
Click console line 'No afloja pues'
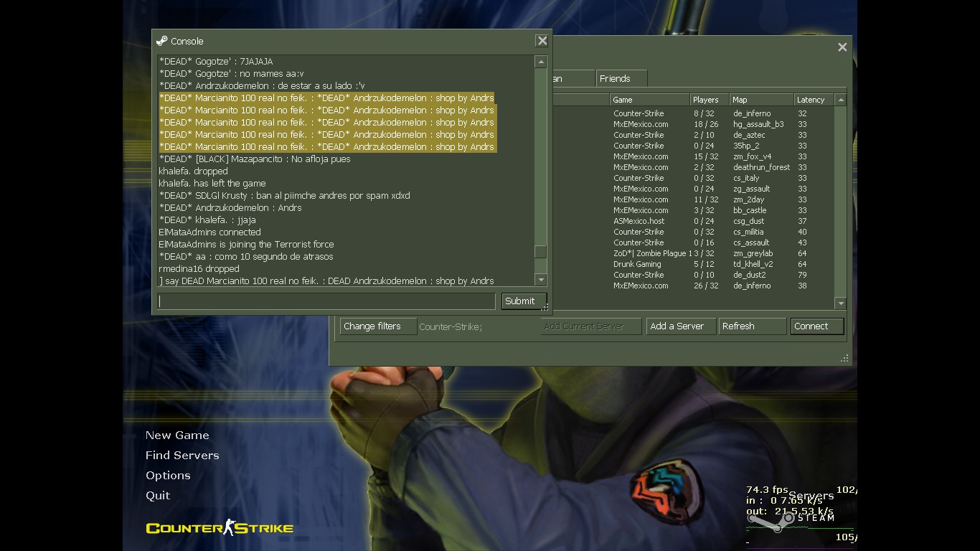click(x=255, y=159)
